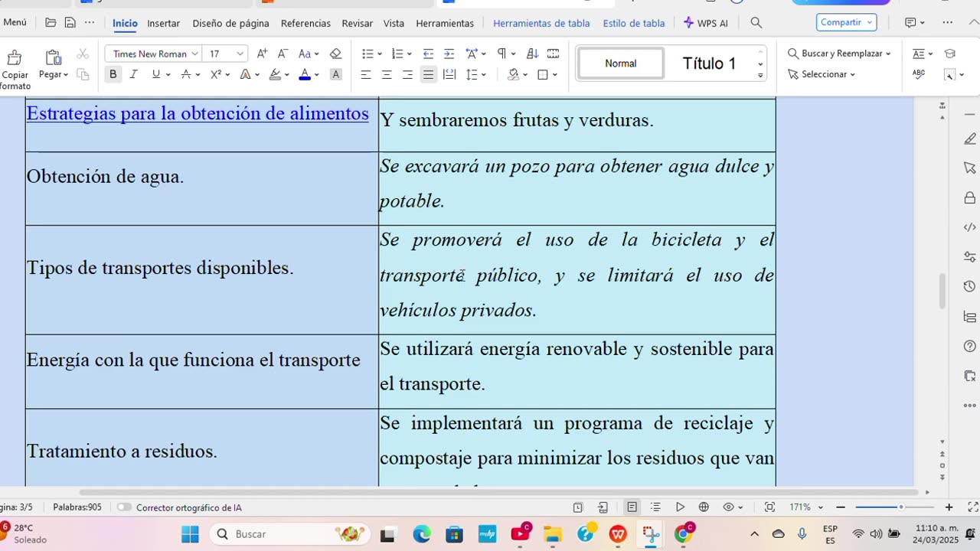980x551 pixels.
Task: Click the spell check ABC icon
Action: (919, 74)
